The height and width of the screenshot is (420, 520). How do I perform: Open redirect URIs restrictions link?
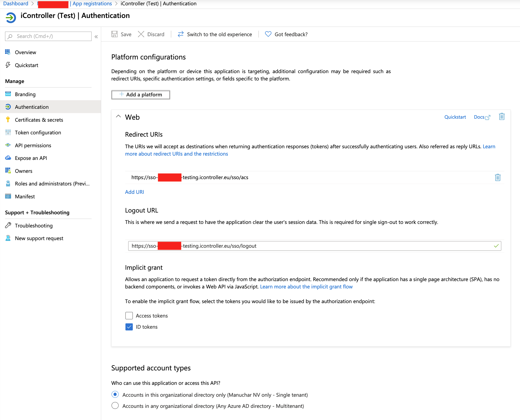177,154
